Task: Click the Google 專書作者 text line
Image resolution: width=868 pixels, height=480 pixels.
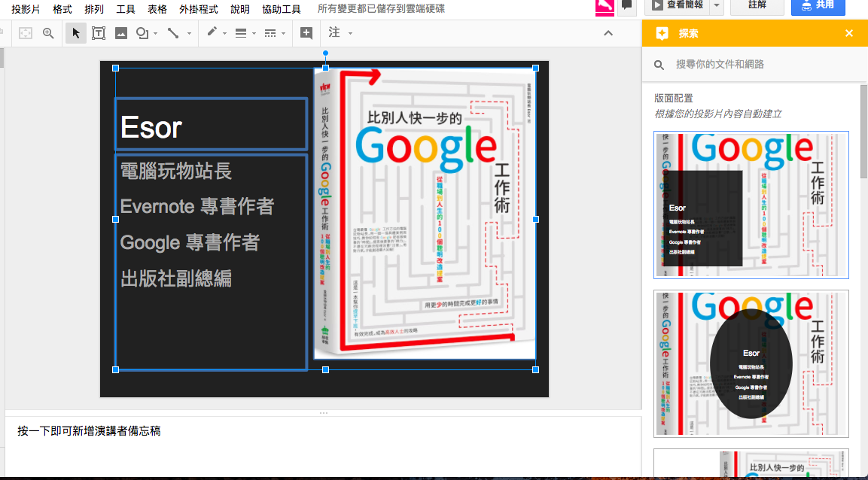Action: point(190,242)
